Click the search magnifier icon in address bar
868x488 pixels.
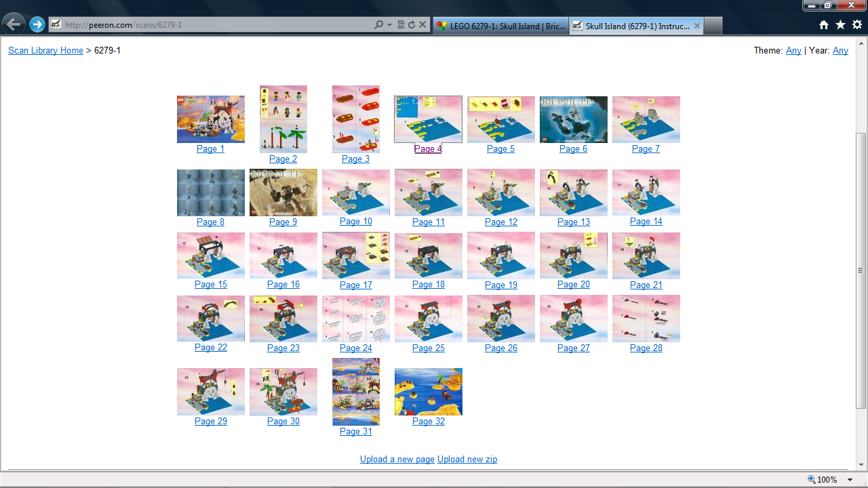[x=378, y=25]
